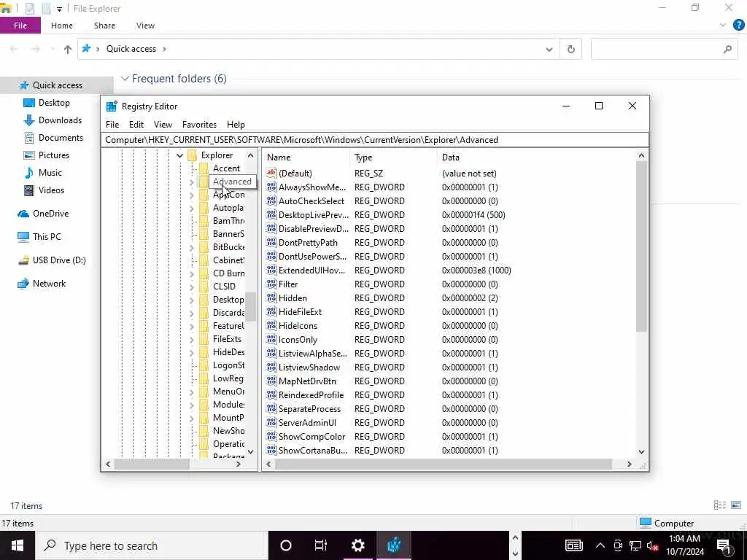The width and height of the screenshot is (747, 560).
Task: Expand the Advanced registry key
Action: tap(192, 182)
